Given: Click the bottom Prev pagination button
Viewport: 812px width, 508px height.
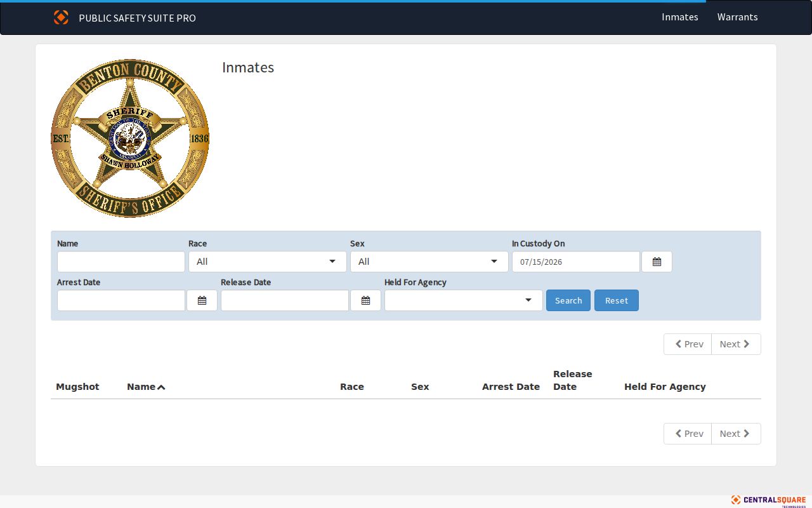Looking at the screenshot, I should click(688, 434).
